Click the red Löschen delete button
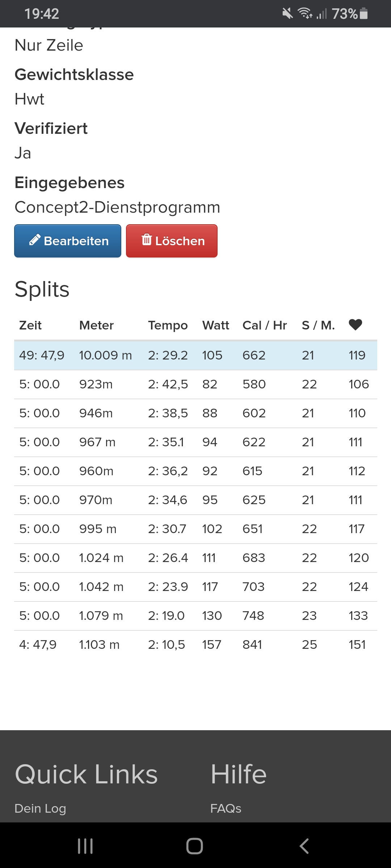The height and width of the screenshot is (868, 391). tap(172, 241)
